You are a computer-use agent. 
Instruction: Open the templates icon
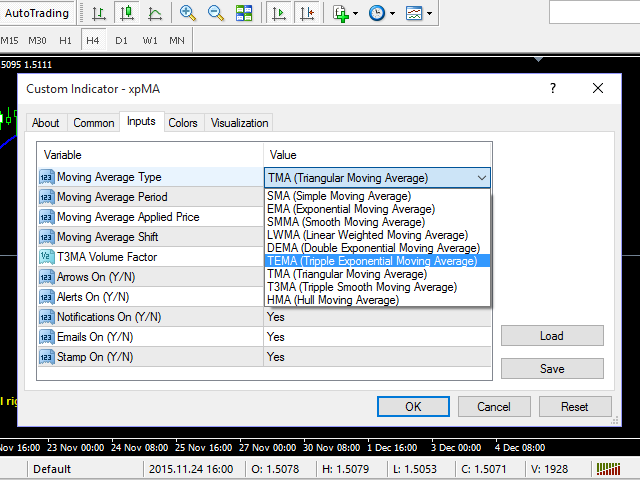click(x=414, y=13)
